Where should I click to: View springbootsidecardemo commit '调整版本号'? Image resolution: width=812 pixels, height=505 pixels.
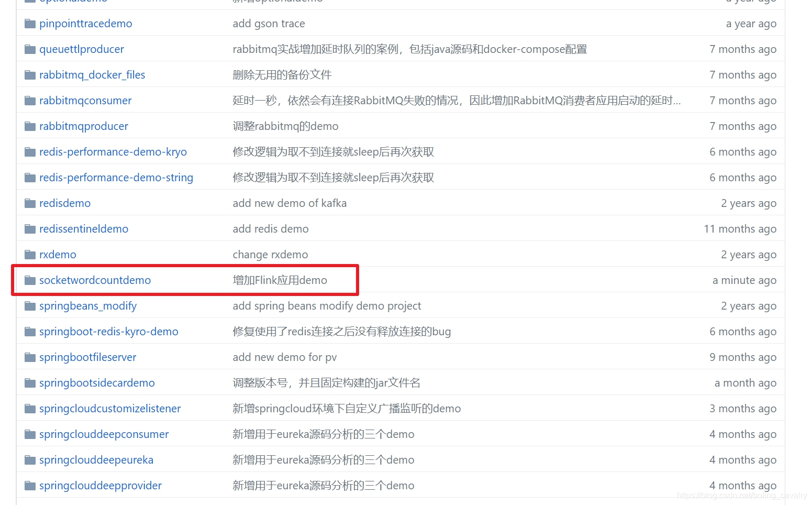coord(326,383)
